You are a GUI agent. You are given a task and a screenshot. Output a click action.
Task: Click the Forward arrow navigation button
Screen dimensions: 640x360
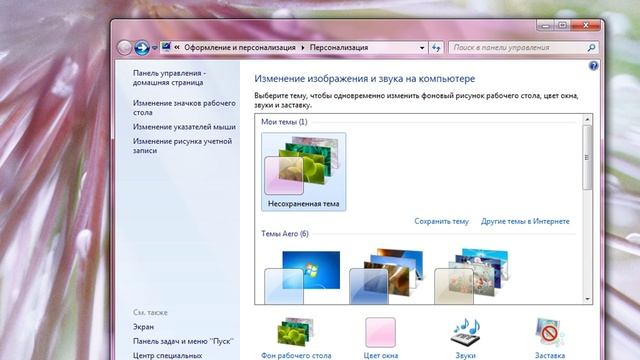[142, 48]
